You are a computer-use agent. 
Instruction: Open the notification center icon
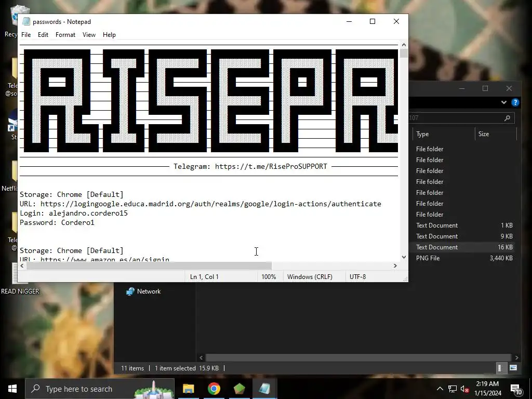(516, 389)
